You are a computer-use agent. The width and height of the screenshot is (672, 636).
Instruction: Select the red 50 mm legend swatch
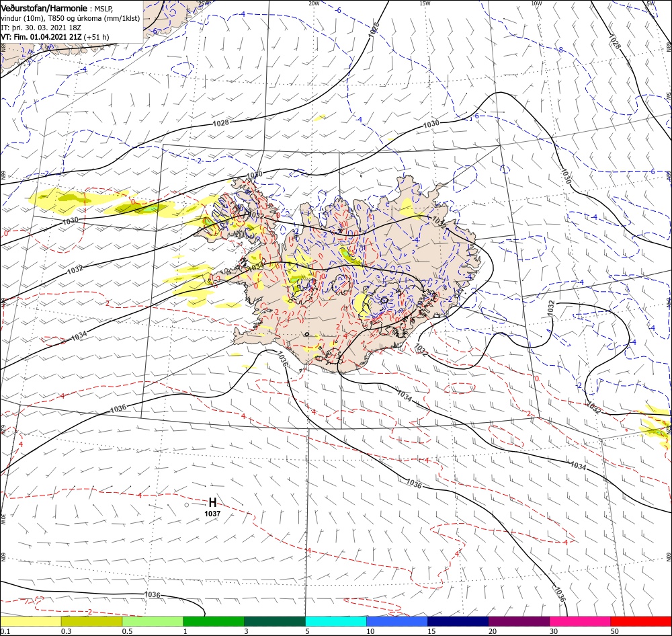tap(641, 621)
